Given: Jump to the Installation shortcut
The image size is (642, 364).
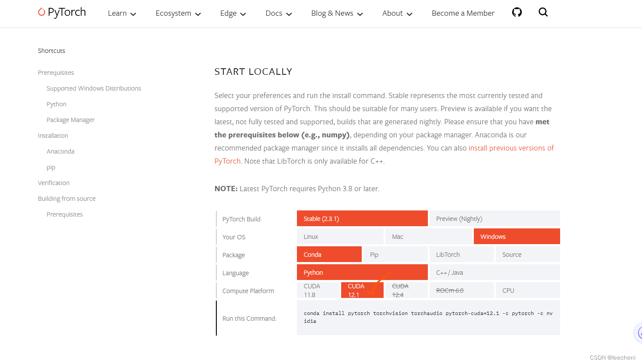Looking at the screenshot, I should (53, 136).
